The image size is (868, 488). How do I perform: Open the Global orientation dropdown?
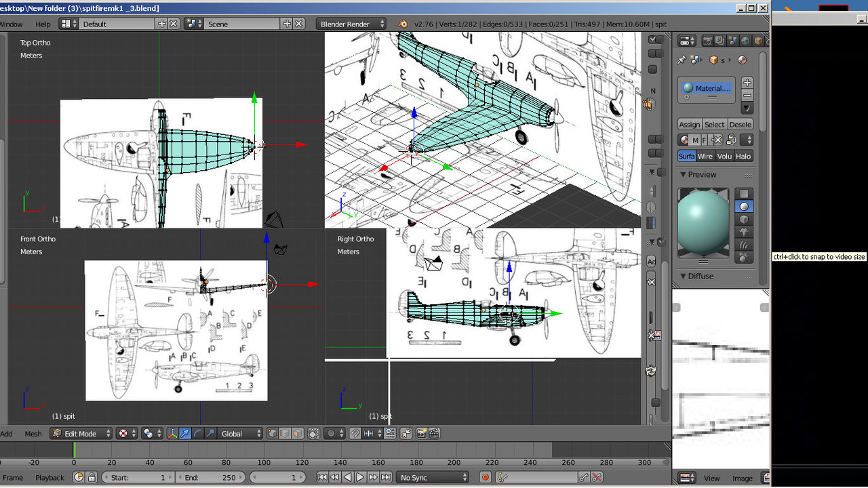240,434
